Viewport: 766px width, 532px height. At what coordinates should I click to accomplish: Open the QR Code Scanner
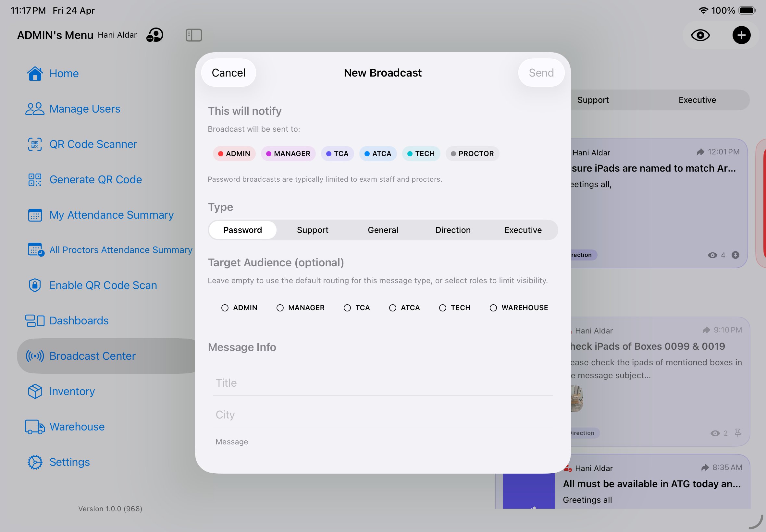click(x=93, y=144)
